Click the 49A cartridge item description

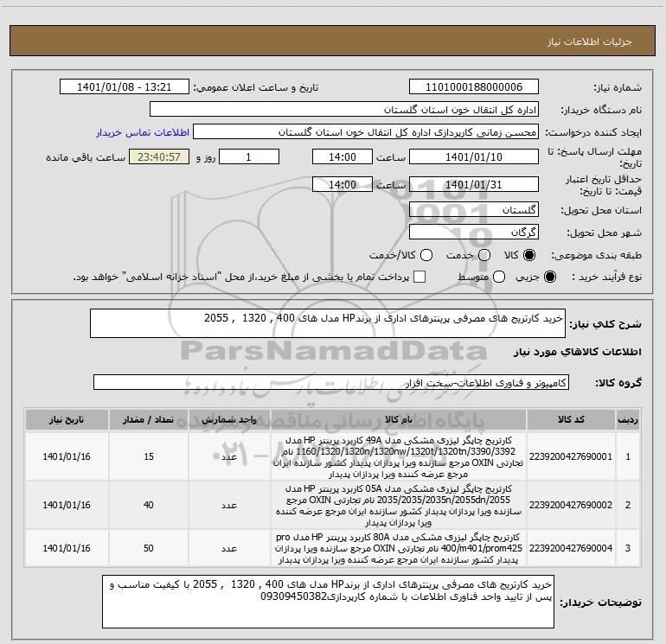pos(399,456)
